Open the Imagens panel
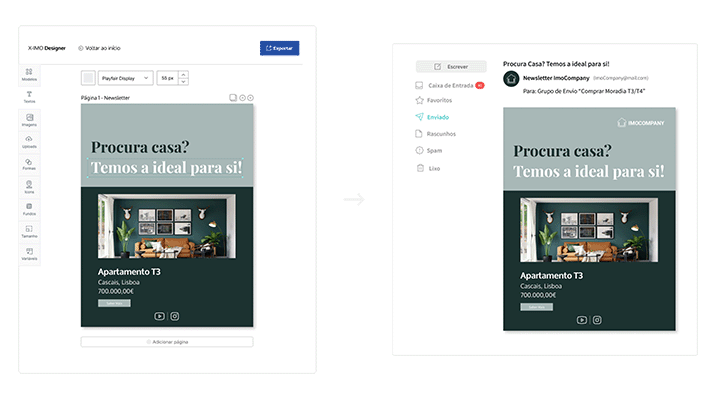The height and width of the screenshot is (398, 713). pyautogui.click(x=29, y=120)
